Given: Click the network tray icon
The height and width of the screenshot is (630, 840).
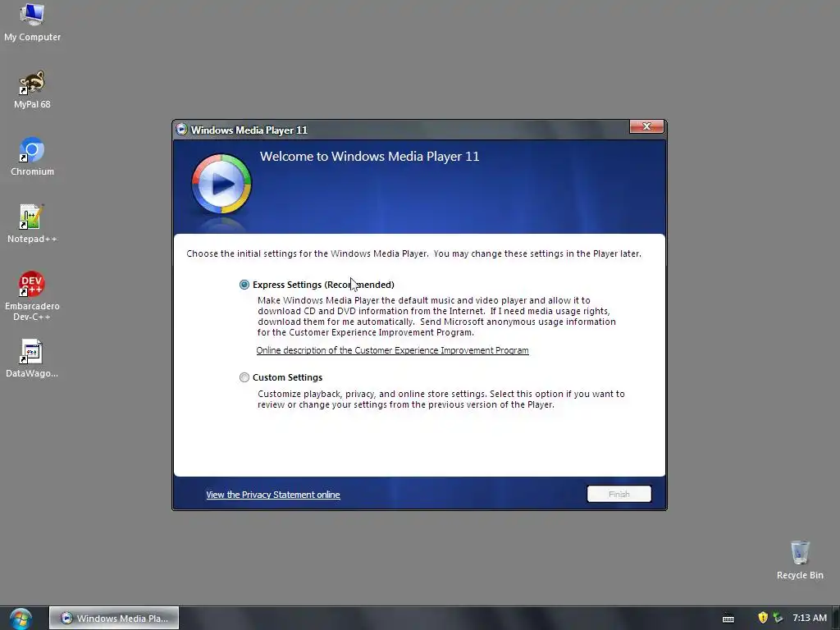Looking at the screenshot, I should coord(778,618).
